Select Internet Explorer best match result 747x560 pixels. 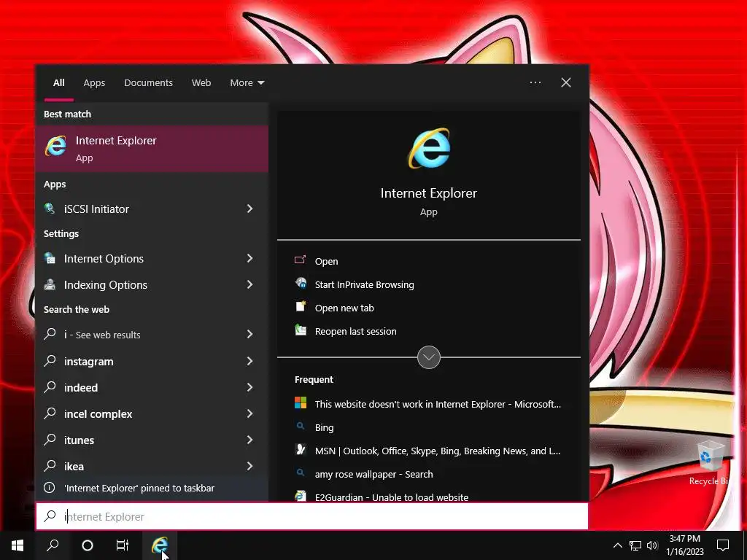tap(152, 149)
